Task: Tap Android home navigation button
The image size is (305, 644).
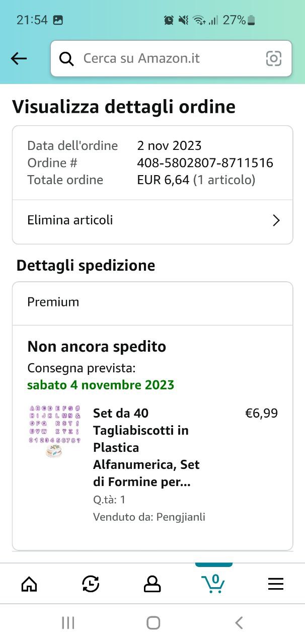Action: pyautogui.click(x=153, y=623)
